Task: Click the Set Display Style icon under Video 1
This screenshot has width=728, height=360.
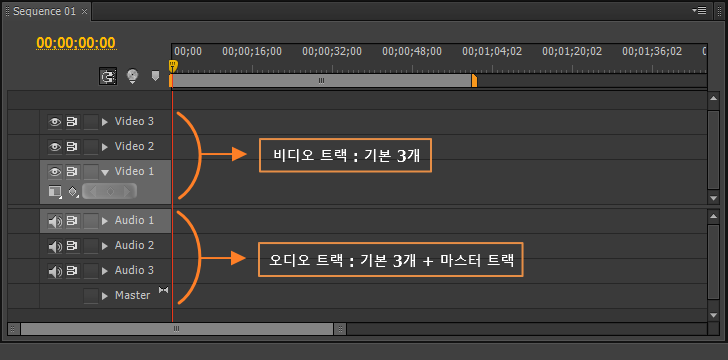Action: (x=55, y=192)
